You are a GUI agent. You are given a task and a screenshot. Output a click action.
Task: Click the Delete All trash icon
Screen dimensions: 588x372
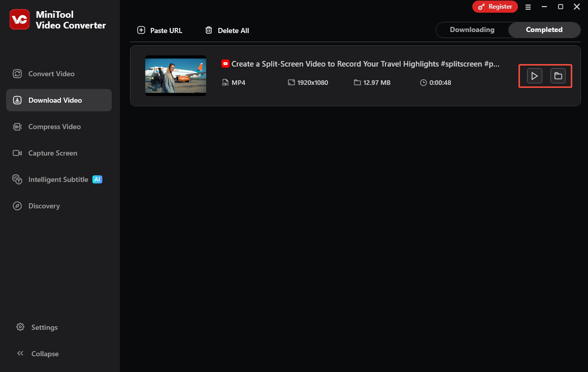click(x=208, y=30)
